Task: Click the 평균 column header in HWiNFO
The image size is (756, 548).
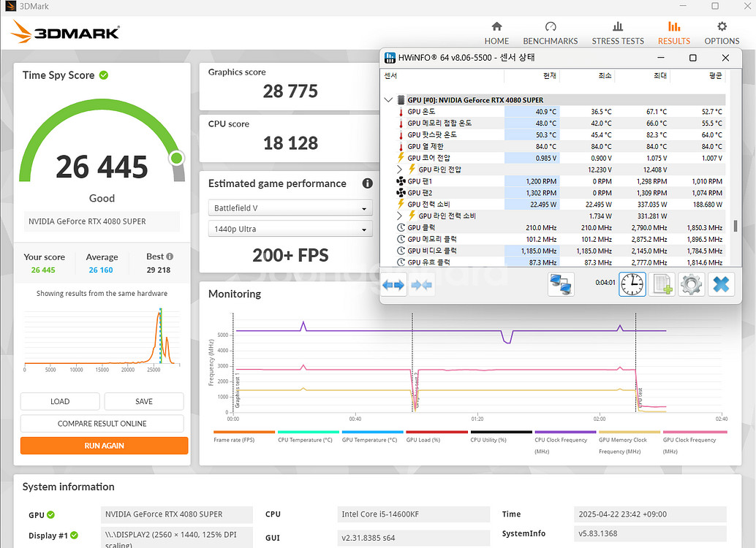Action: coord(716,76)
